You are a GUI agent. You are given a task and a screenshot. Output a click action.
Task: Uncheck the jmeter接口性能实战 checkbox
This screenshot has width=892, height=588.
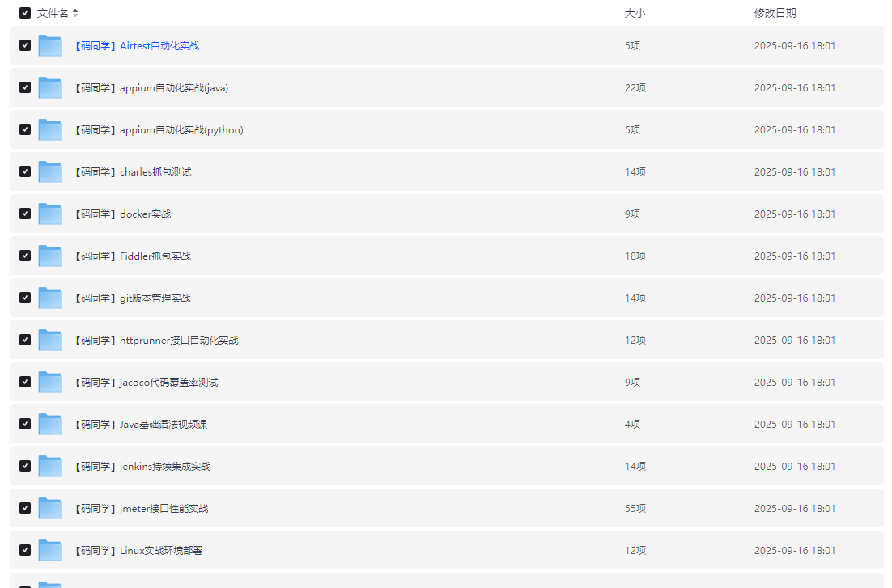25,508
